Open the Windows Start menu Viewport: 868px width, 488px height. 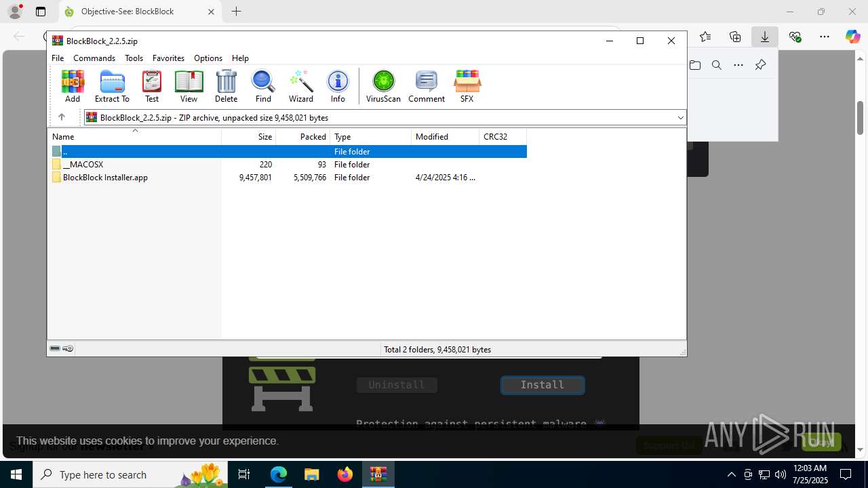point(16,474)
